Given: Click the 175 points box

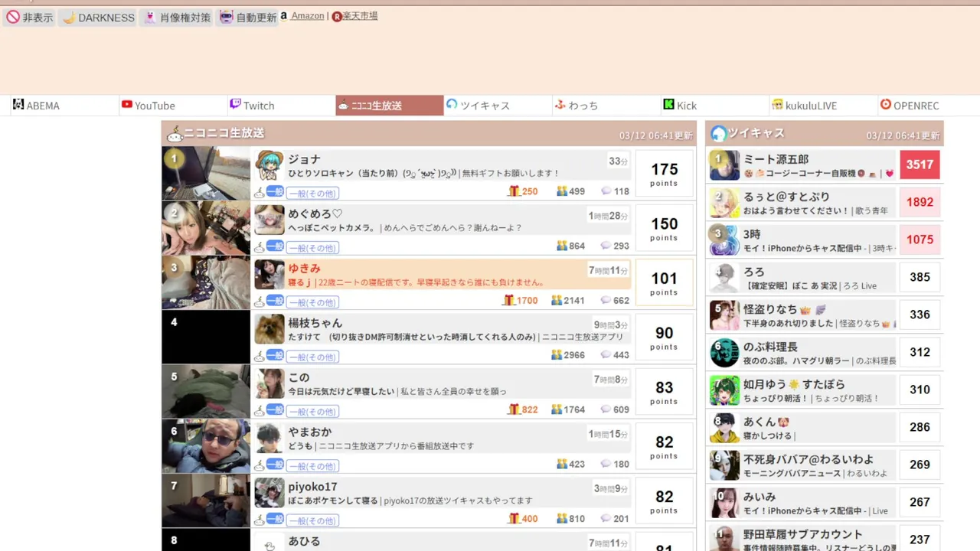Looking at the screenshot, I should pos(664,174).
